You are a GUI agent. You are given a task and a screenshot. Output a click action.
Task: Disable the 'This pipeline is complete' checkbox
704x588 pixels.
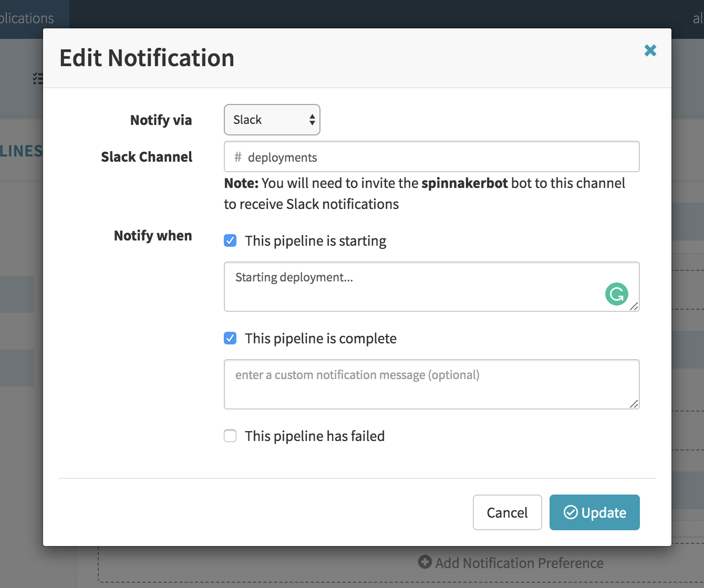[230, 339]
